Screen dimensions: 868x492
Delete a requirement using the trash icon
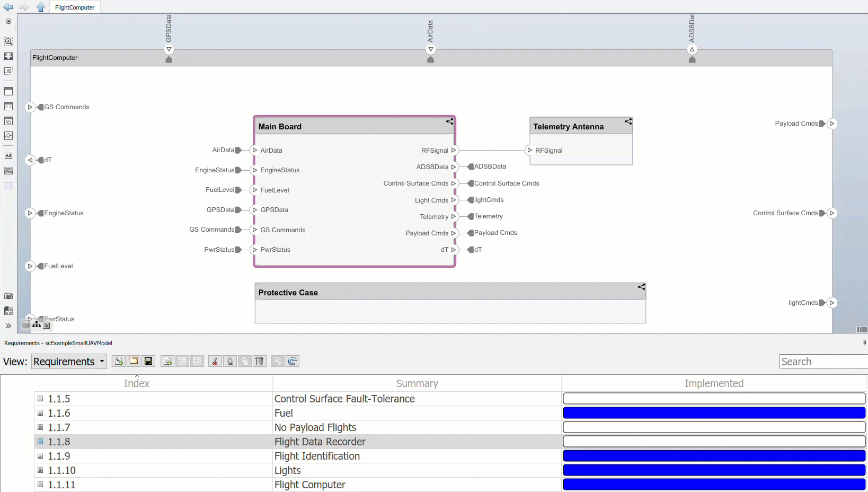[260, 361]
